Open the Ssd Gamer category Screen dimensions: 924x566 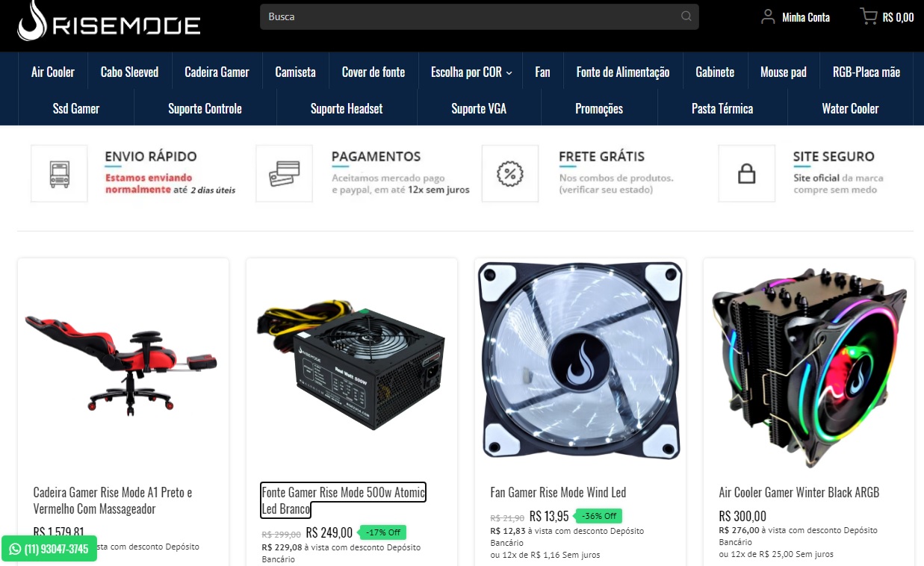tap(76, 108)
